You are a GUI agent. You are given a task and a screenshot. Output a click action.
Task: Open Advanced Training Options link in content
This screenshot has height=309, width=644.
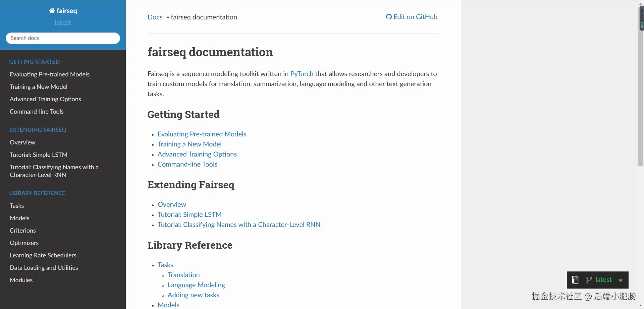[197, 154]
